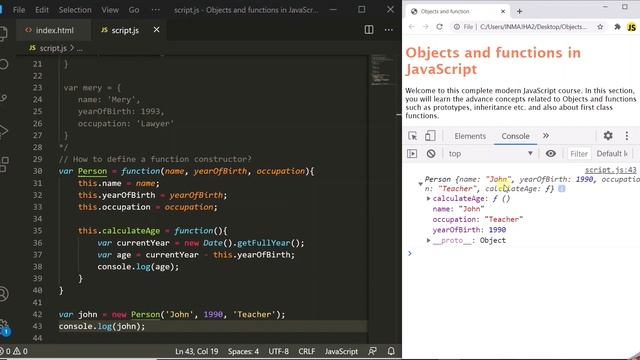Bookmark this page with star icon

click(600, 27)
